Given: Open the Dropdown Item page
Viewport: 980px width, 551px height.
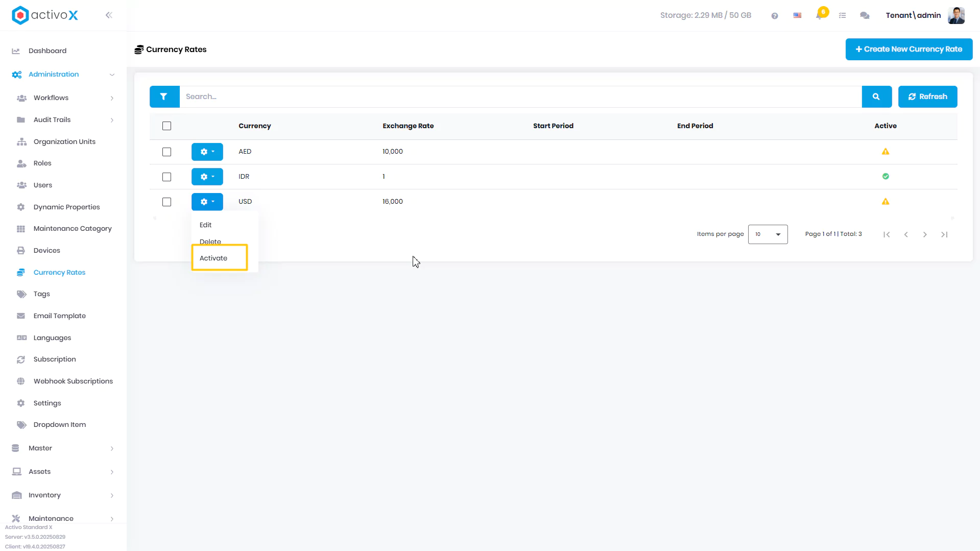Looking at the screenshot, I should (60, 425).
